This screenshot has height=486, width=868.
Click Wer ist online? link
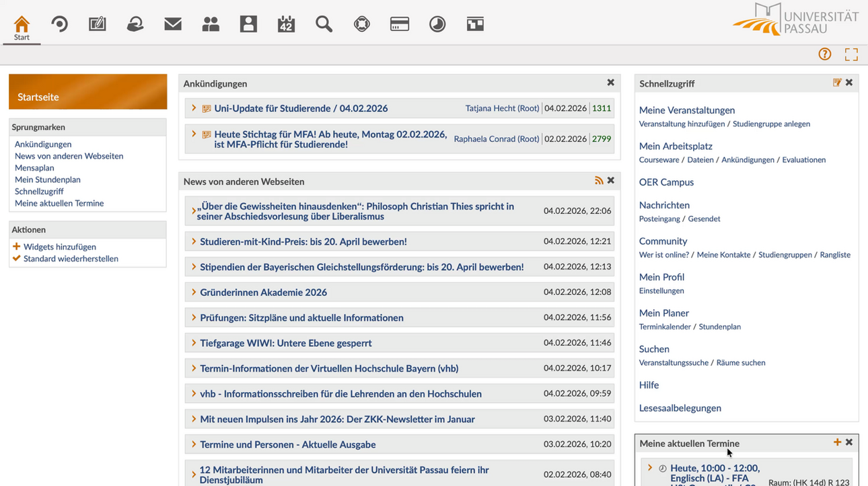(664, 255)
